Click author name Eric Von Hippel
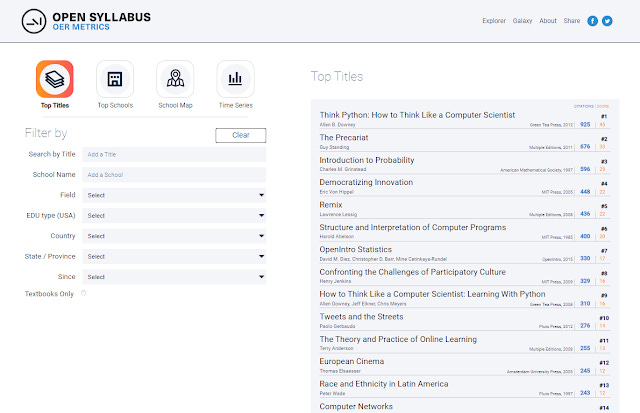This screenshot has height=413, width=640. click(x=336, y=192)
